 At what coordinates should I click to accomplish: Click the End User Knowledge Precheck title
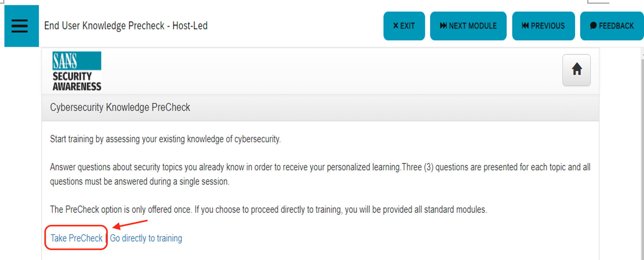click(126, 26)
